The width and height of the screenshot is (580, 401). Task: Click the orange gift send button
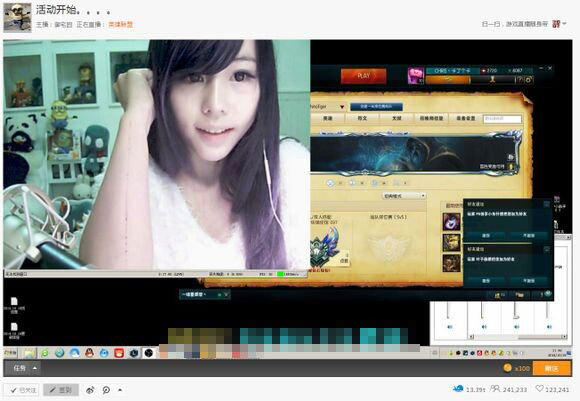tap(551, 368)
